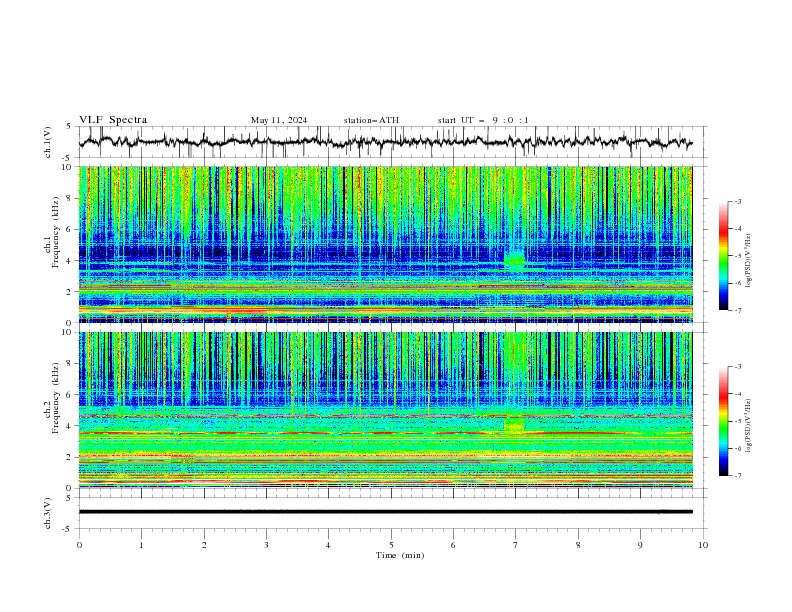
Task: Click the ch.3 flat black voltage trace
Action: coord(385,512)
